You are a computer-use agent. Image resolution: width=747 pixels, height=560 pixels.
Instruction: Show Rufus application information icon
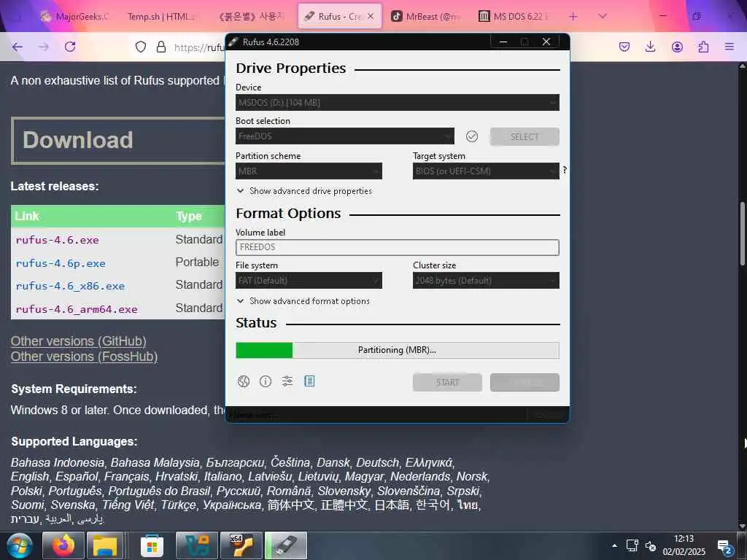pos(266,381)
